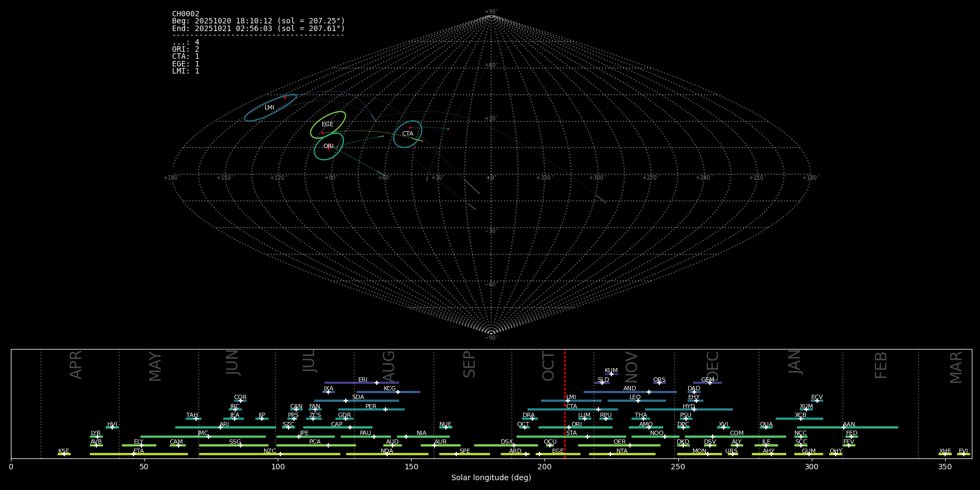The height and width of the screenshot is (490, 980).
Task: Click the 'Solar longitude (deg)' axis label
Action: pos(491,478)
